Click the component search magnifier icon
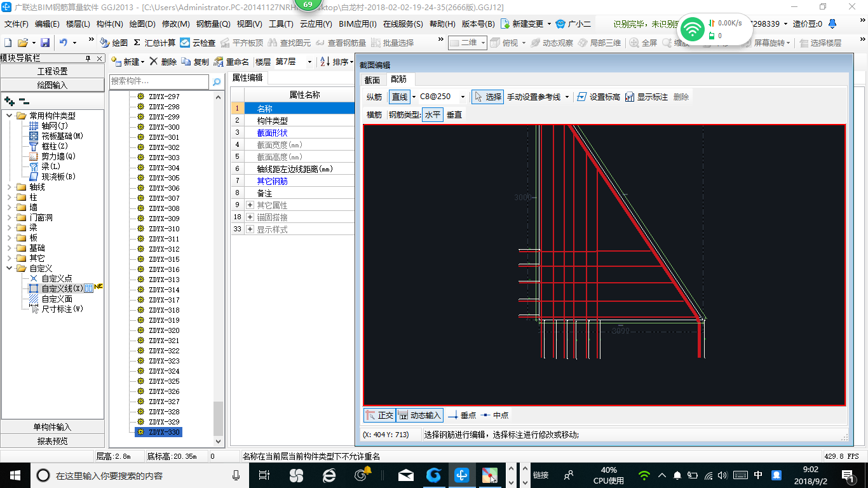Viewport: 868px width, 488px height. (217, 81)
